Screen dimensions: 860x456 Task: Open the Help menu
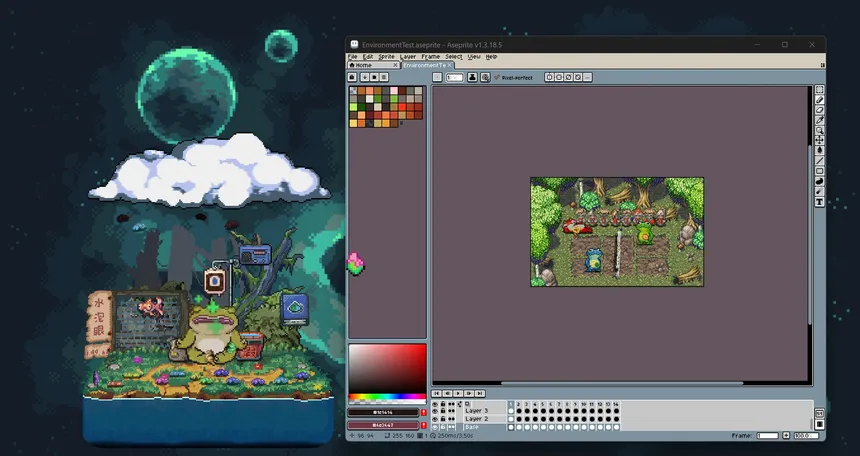point(491,57)
